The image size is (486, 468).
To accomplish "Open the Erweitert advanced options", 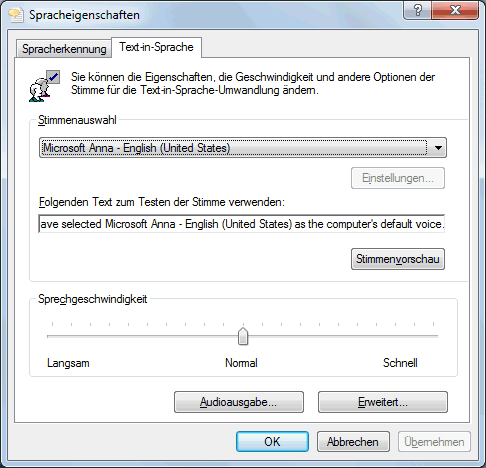I will click(x=383, y=402).
